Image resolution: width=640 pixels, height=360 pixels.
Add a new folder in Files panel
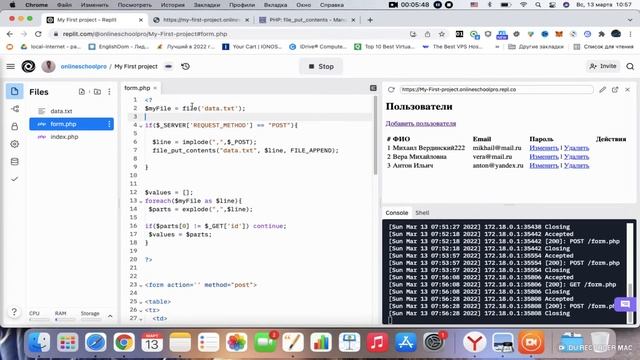click(x=97, y=92)
